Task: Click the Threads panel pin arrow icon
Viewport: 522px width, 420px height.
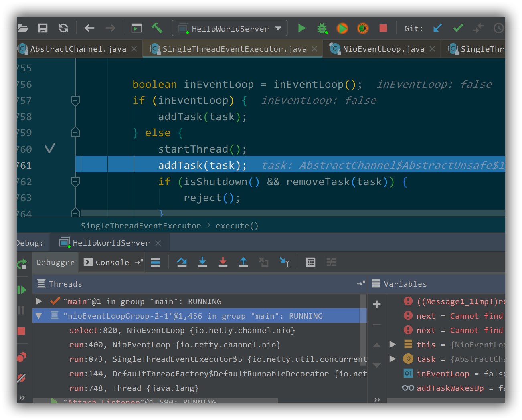Action: coord(361,284)
